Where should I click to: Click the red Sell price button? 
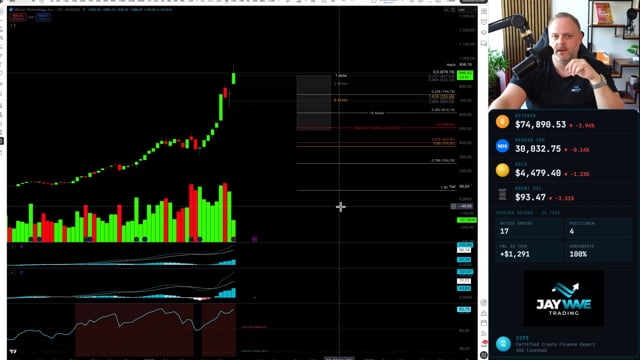click(18, 17)
